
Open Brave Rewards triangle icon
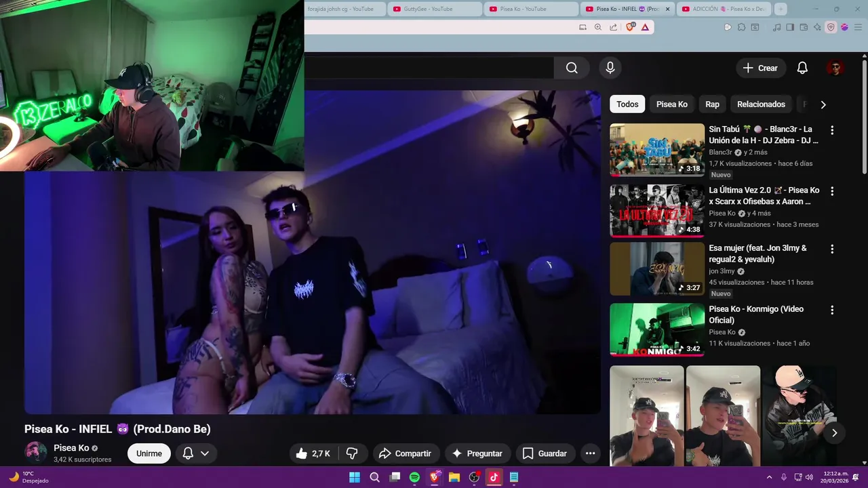[645, 27]
